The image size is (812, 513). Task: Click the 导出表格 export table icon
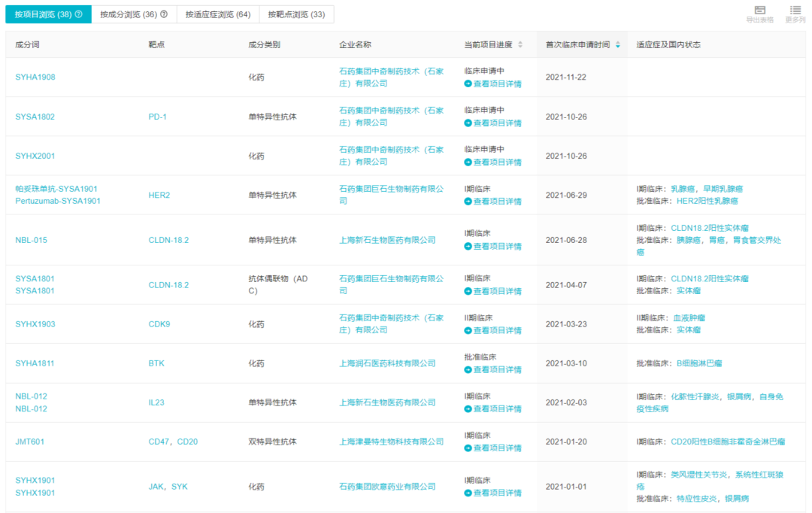[x=759, y=11]
